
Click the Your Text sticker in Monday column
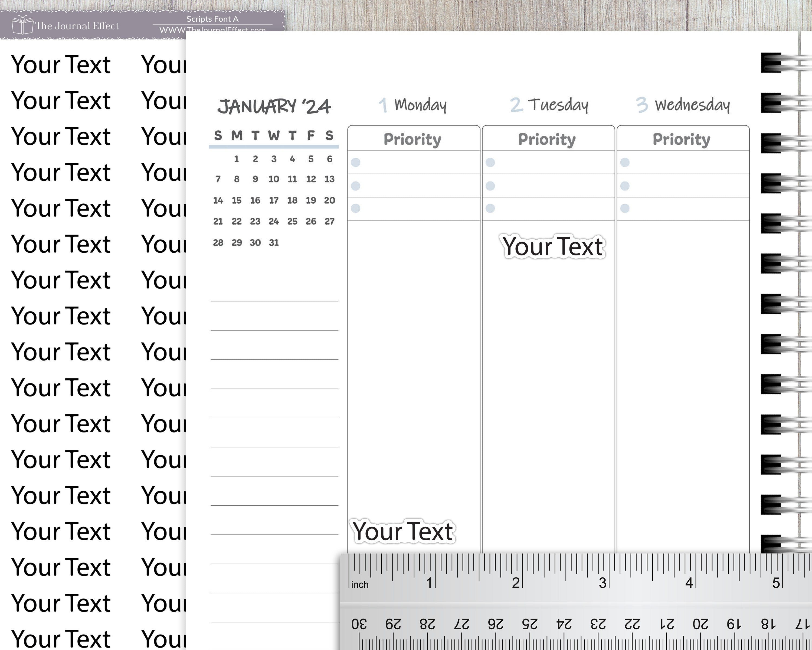[402, 531]
